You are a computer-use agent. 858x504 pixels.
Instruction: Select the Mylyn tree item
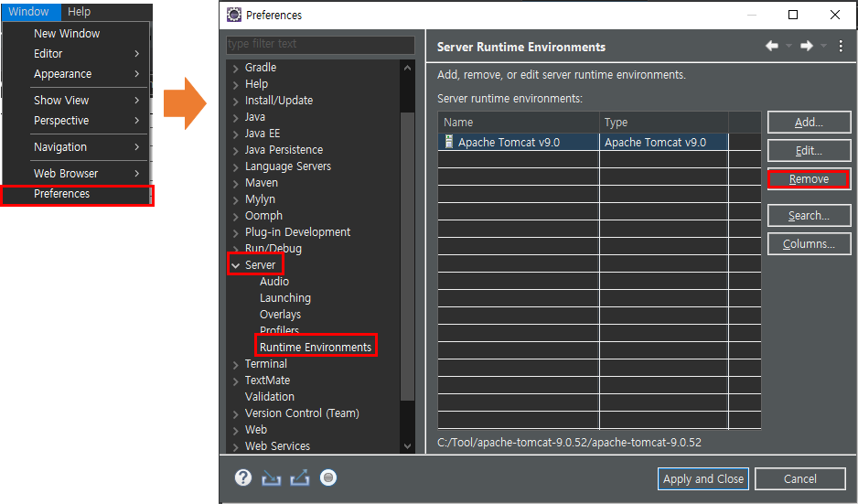pyautogui.click(x=260, y=198)
